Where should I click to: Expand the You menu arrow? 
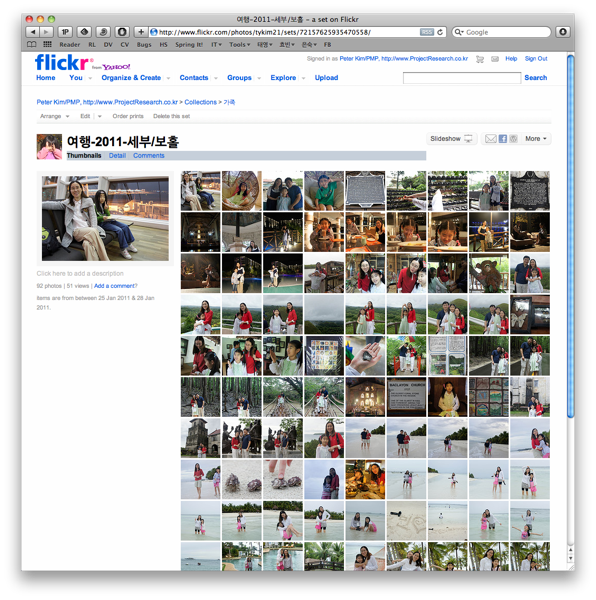click(x=90, y=78)
